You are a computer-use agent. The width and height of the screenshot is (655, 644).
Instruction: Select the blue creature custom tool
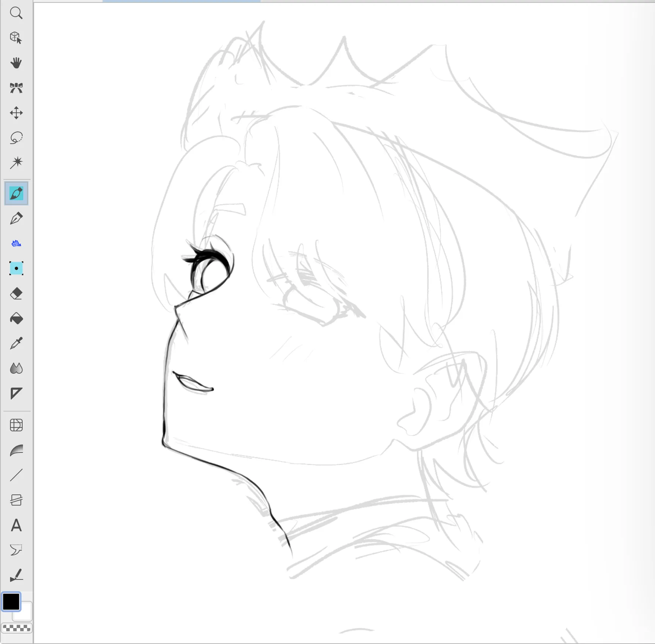(x=16, y=243)
